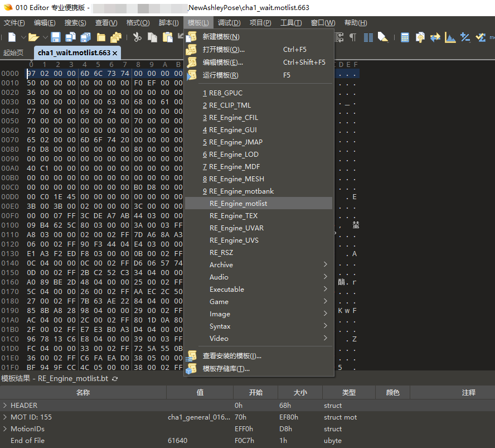Click the 开始 column header
Viewport: 495px width, 448px height.
[x=256, y=392]
